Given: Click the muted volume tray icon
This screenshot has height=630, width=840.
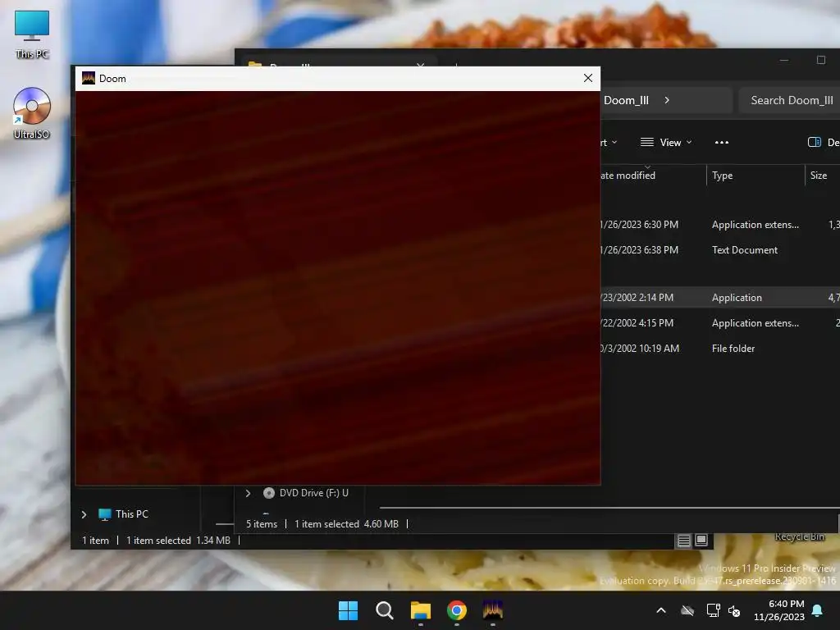Looking at the screenshot, I should click(734, 610).
